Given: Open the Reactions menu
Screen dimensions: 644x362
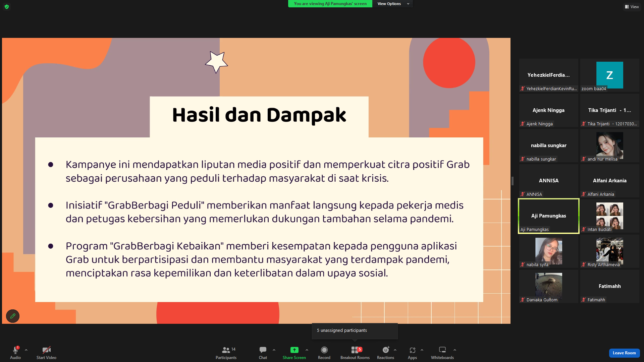Looking at the screenshot, I should pyautogui.click(x=385, y=353).
